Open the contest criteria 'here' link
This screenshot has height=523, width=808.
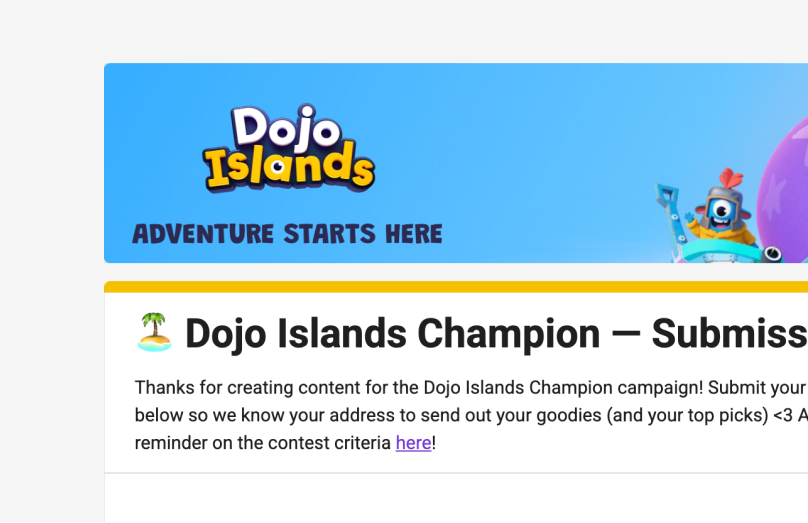(413, 442)
